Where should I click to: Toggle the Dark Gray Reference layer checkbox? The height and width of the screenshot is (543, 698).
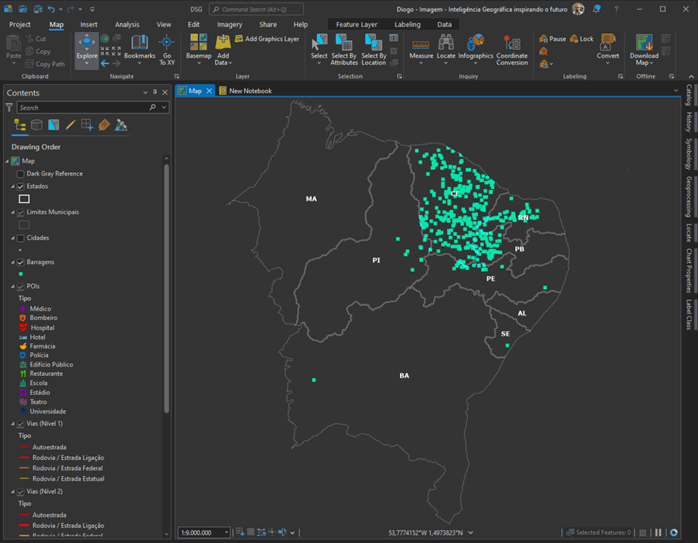click(x=20, y=174)
